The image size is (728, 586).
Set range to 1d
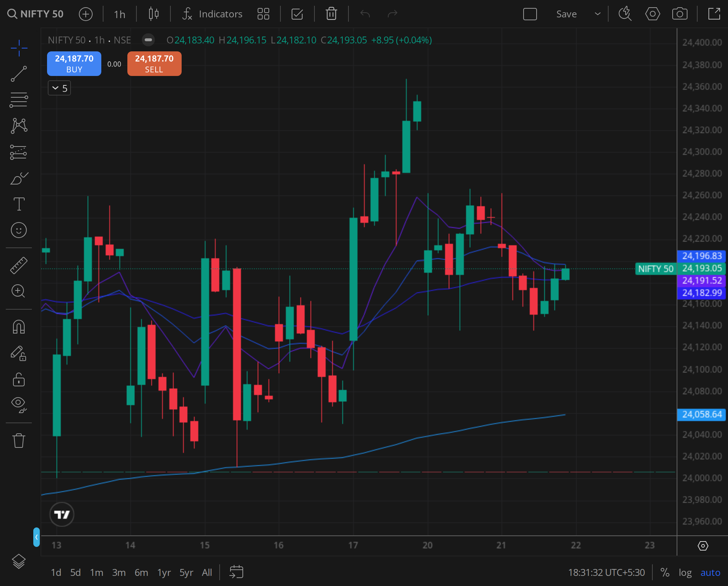click(56, 573)
